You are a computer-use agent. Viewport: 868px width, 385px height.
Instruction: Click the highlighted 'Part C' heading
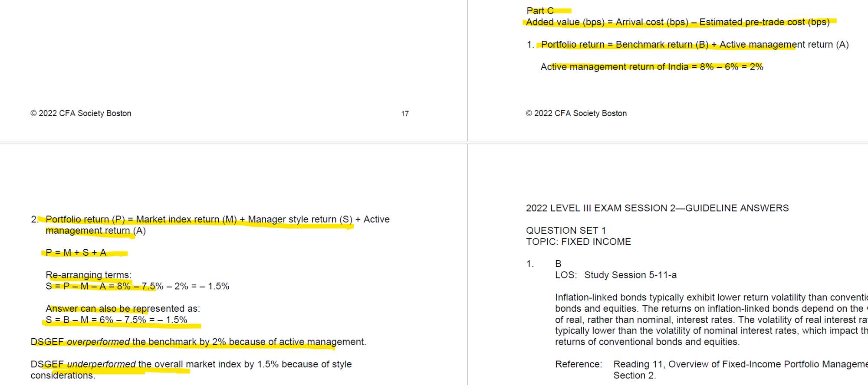(x=540, y=11)
